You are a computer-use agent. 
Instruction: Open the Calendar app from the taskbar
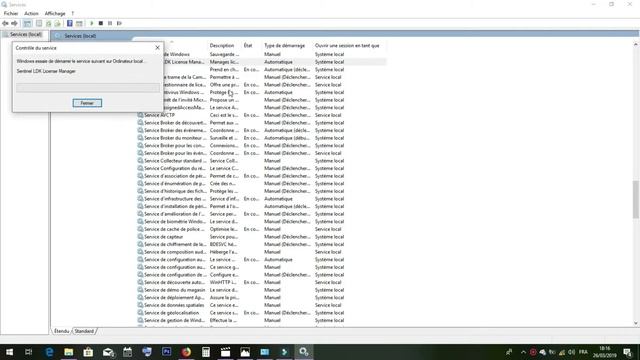[127, 352]
